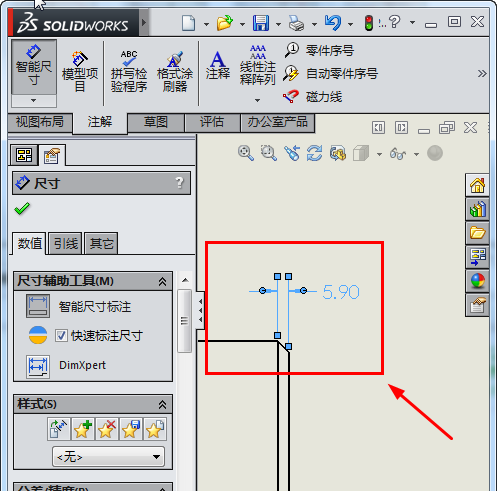Open the Display Style dropdown arrow
This screenshot has width=497, height=491.
point(379,154)
